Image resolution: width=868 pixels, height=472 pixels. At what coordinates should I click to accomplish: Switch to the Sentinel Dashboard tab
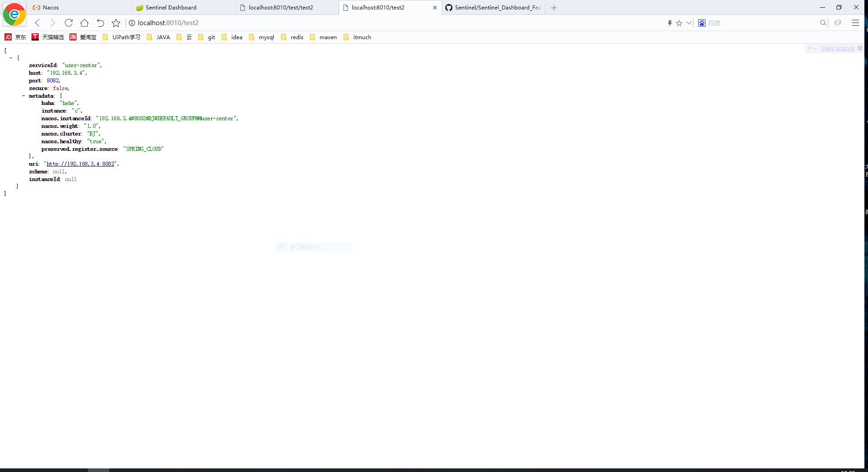tap(184, 8)
